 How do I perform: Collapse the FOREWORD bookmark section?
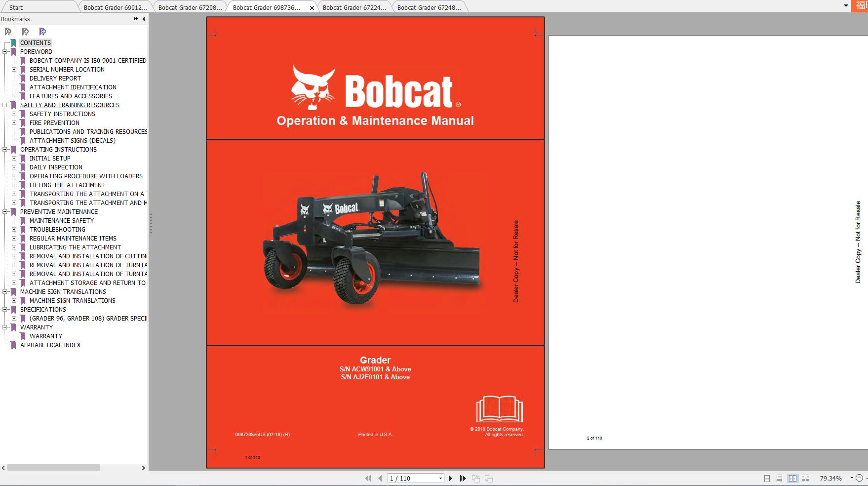(4, 51)
